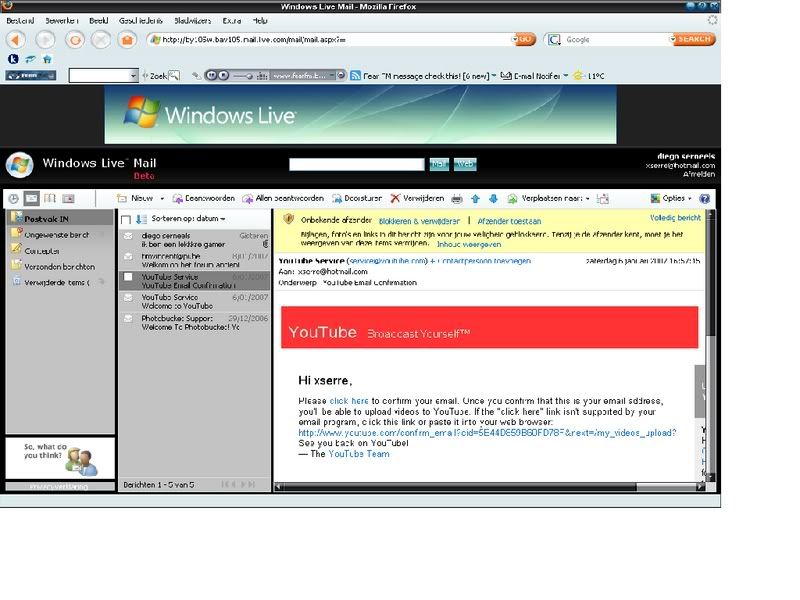Screen dimensions: 800x600
Task: Open the Geschiedenis menu
Action: [x=141, y=21]
